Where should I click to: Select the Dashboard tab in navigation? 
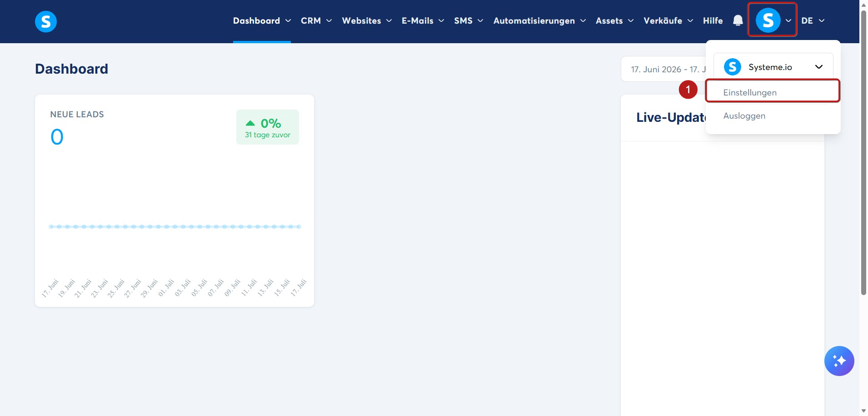262,20
